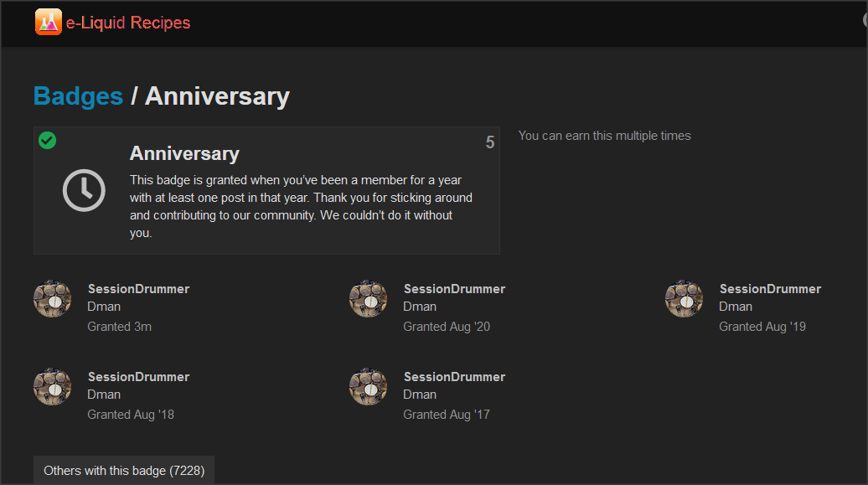Click the badge grant count number 5
Screen dimensions: 868x485
490,142
